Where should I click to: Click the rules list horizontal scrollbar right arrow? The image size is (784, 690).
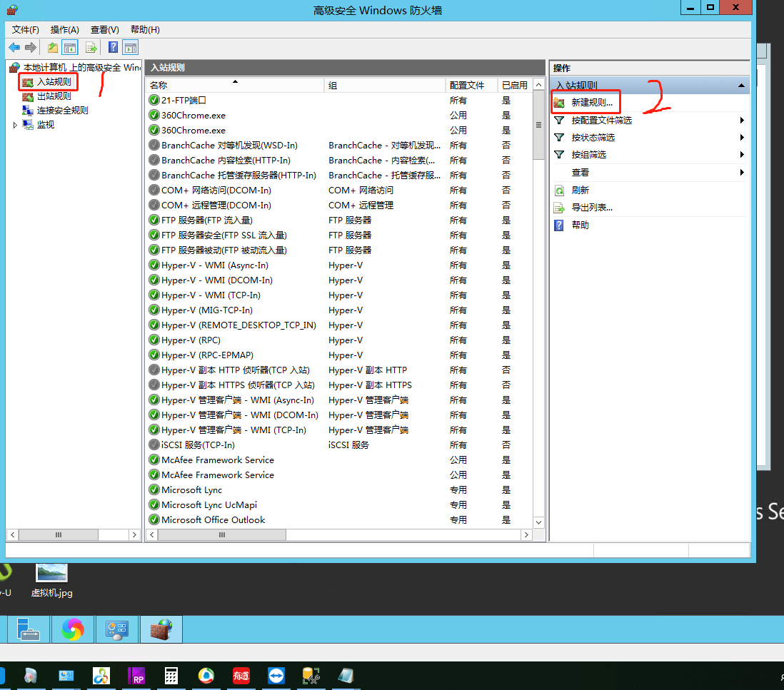[x=526, y=535]
